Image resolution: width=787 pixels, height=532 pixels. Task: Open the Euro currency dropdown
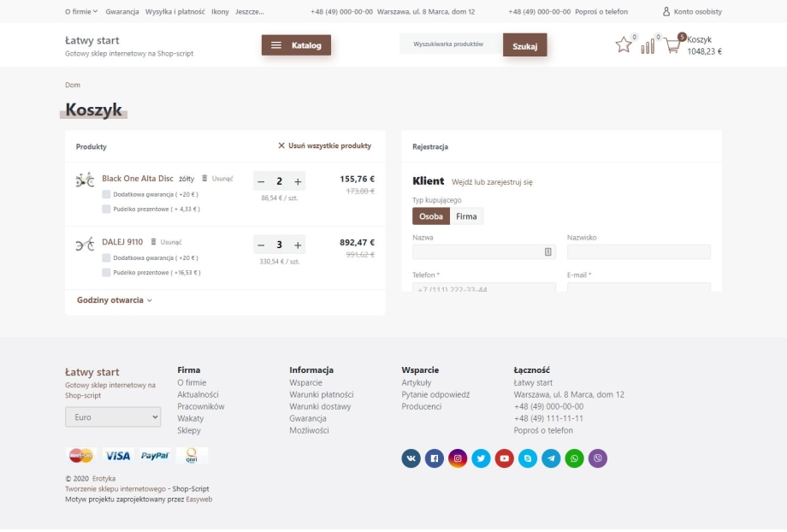tap(113, 417)
